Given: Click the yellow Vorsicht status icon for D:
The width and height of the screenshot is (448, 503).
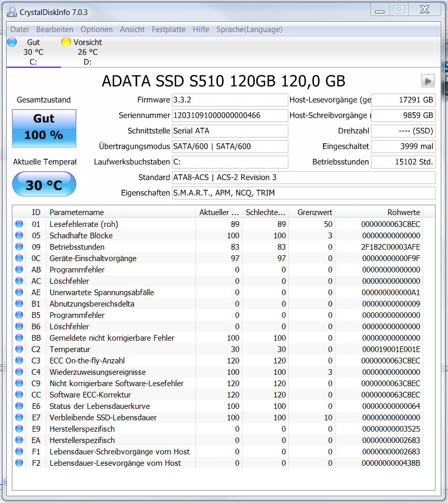Looking at the screenshot, I should click(x=66, y=42).
